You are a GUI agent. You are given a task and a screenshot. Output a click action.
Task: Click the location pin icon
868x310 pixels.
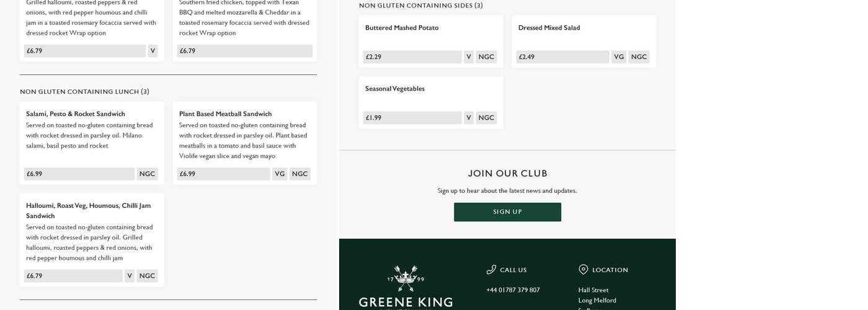(583, 270)
